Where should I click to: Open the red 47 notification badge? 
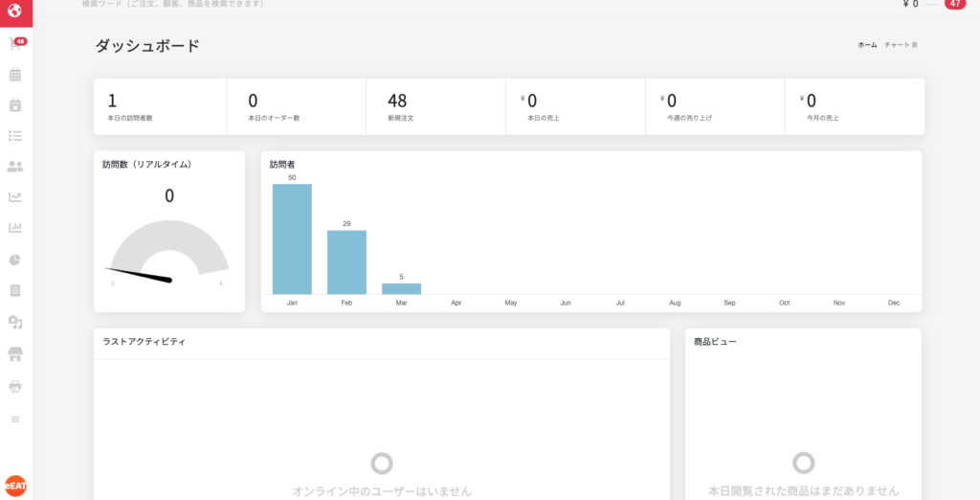[x=954, y=4]
